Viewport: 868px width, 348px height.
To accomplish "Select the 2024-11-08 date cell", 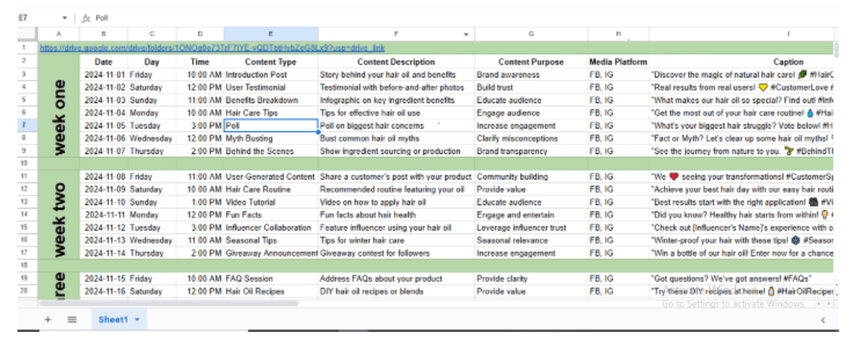I will point(103,177).
